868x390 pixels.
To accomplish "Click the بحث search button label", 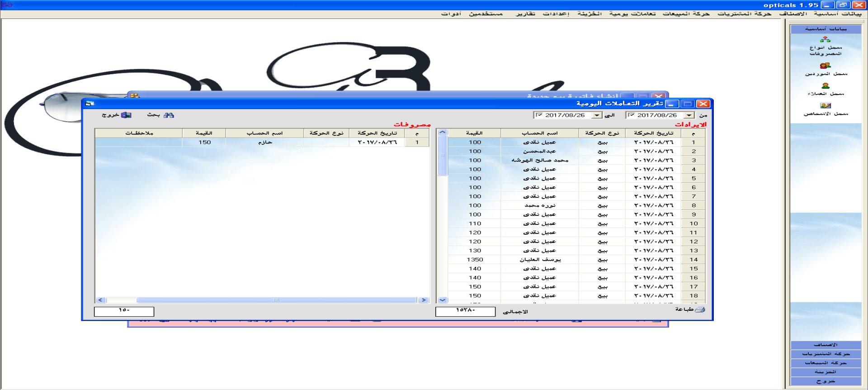I will (154, 115).
